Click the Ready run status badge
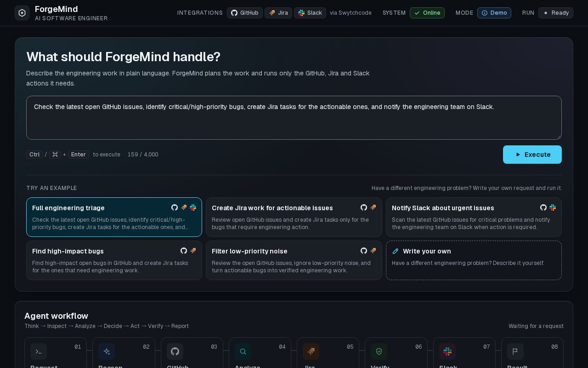This screenshot has height=368, width=588. [x=556, y=13]
